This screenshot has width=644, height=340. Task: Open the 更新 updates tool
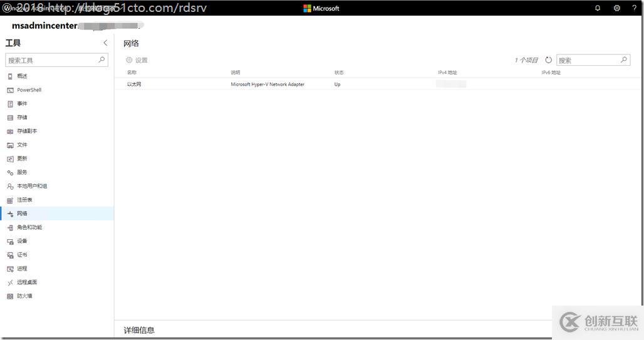22,158
